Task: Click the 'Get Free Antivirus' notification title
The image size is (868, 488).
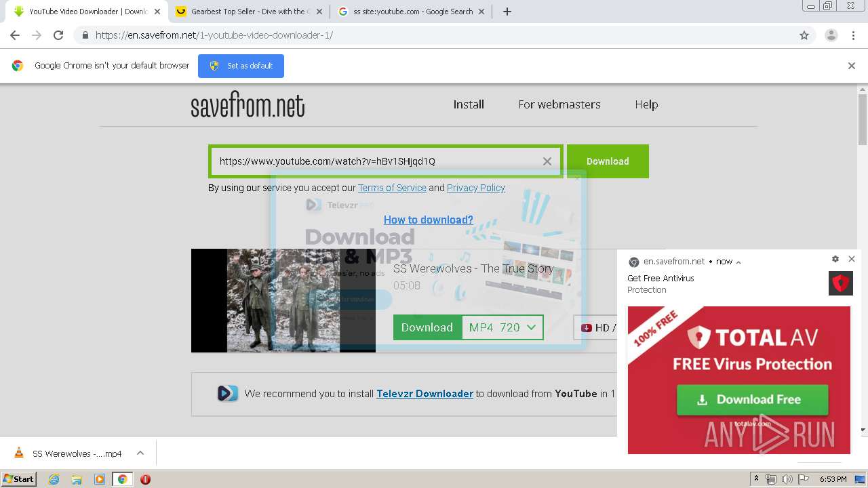Action: [x=660, y=278]
